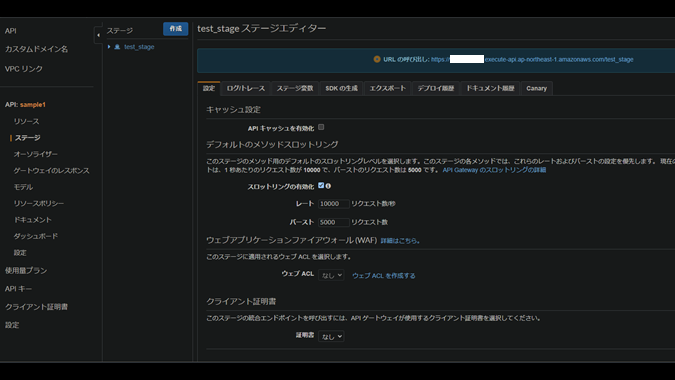Open リソース under sample1
The width and height of the screenshot is (675, 380).
click(x=26, y=121)
